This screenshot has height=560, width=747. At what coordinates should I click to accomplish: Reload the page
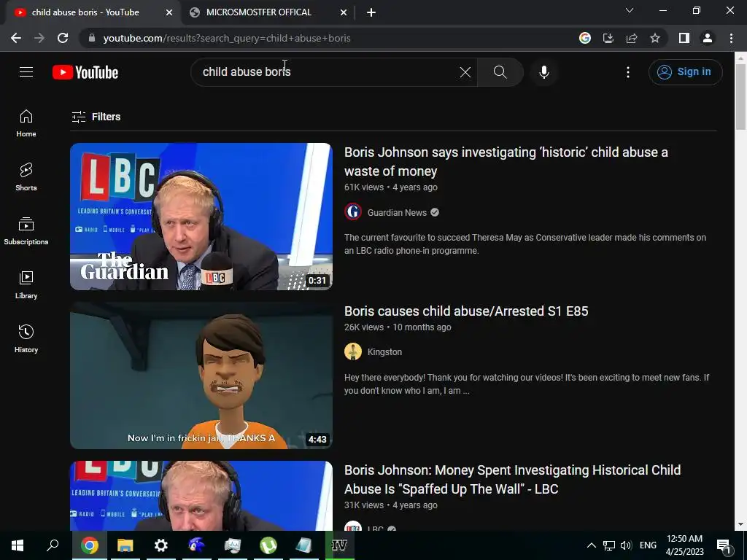click(x=63, y=38)
